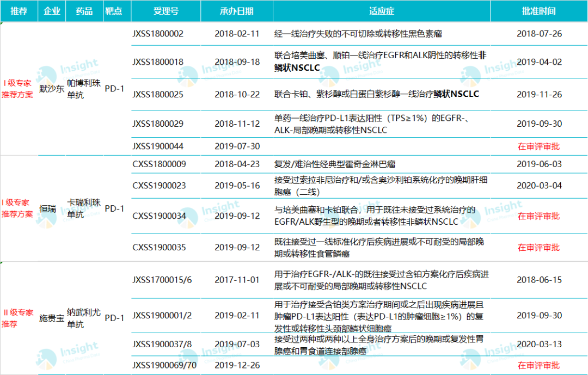Click the handling date 2018-10-22

pos(237,95)
